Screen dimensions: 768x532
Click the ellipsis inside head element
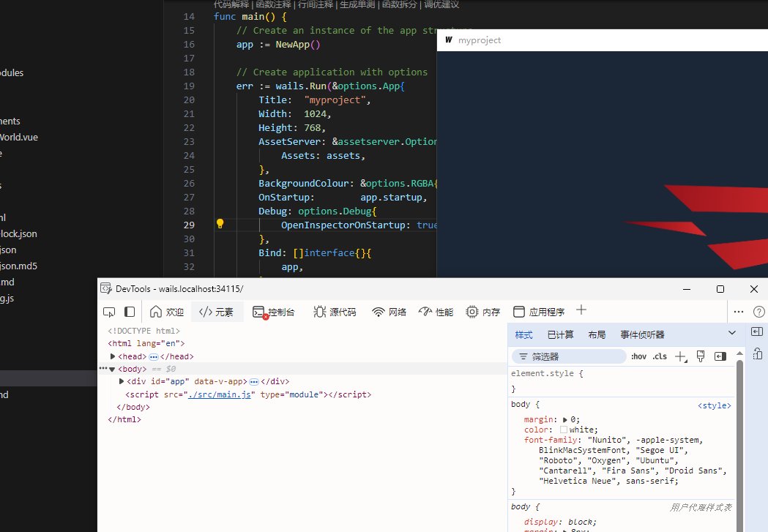[x=153, y=357]
